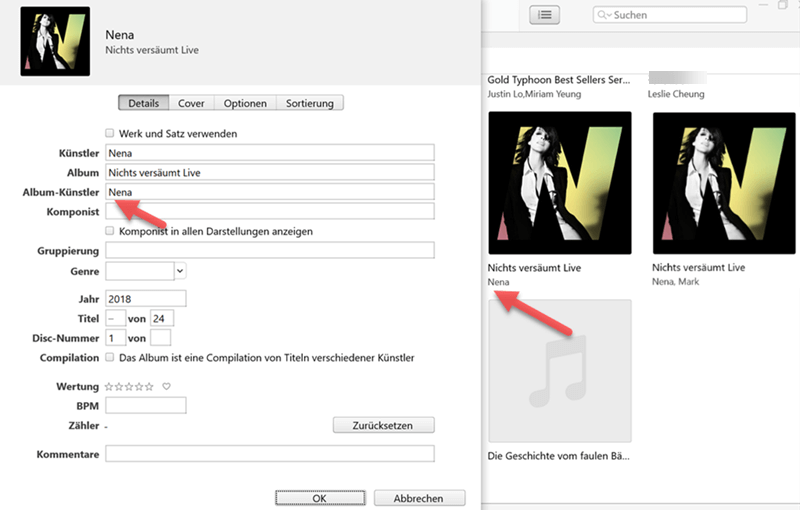
Task: Click the Titel total field showing 24
Action: coord(162,318)
